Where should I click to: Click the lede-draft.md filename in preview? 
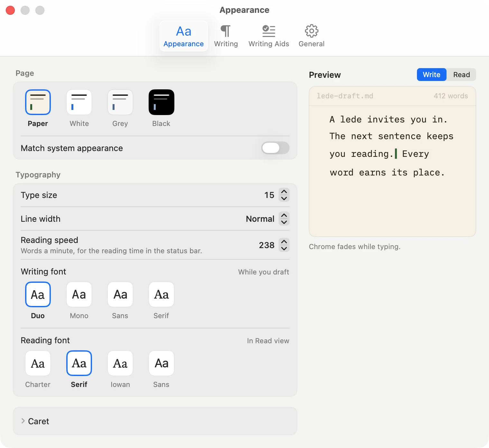tap(345, 96)
